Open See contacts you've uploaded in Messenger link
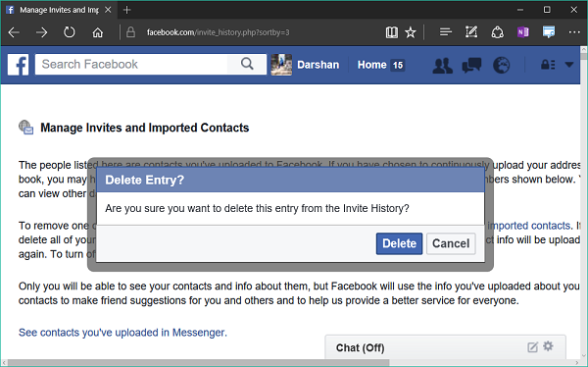The height and width of the screenshot is (367, 588). point(122,333)
